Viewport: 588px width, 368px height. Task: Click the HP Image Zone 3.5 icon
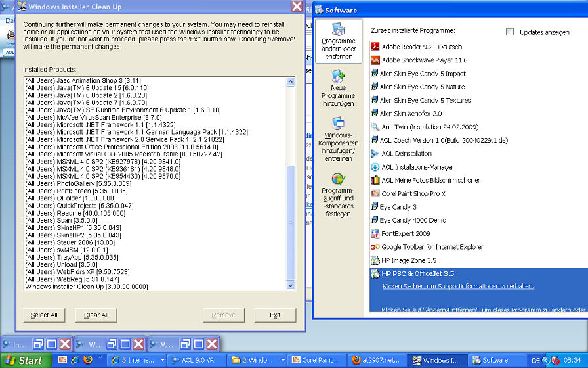point(375,260)
